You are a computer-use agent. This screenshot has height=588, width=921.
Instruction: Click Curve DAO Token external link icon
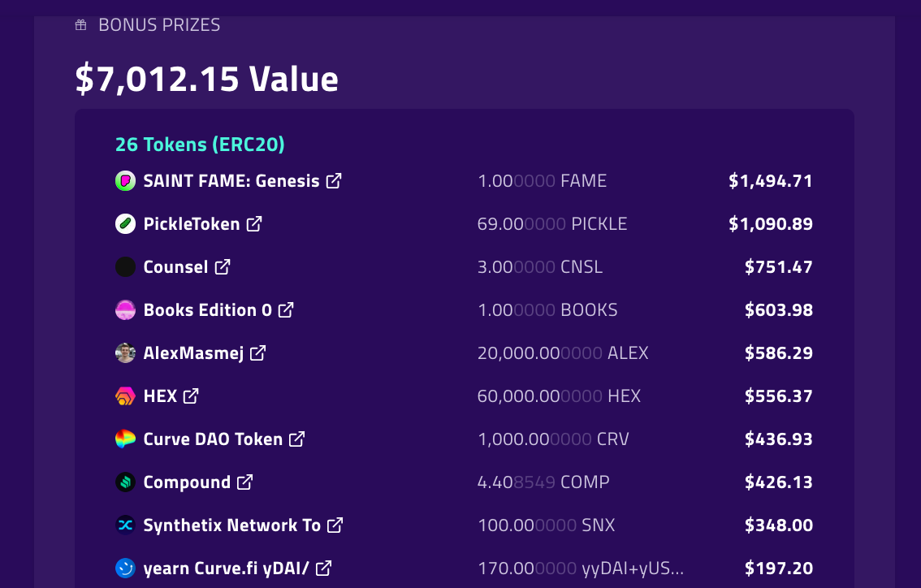coord(296,439)
